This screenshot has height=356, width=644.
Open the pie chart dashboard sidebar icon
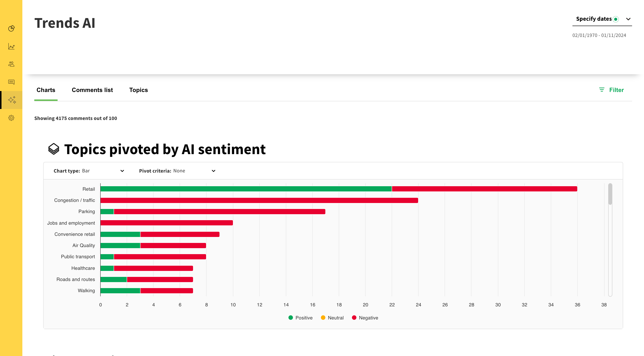tap(11, 29)
